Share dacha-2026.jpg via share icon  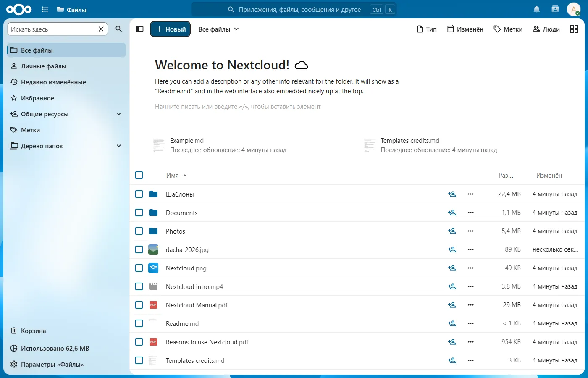(x=452, y=249)
